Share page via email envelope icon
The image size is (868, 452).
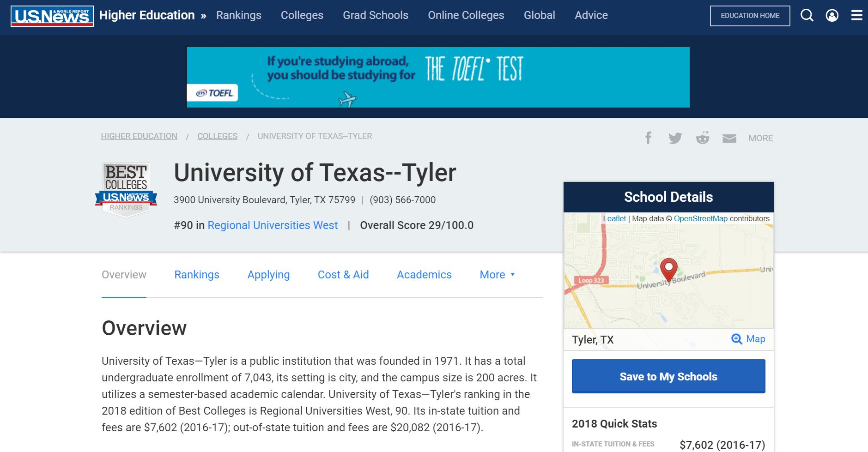[729, 138]
